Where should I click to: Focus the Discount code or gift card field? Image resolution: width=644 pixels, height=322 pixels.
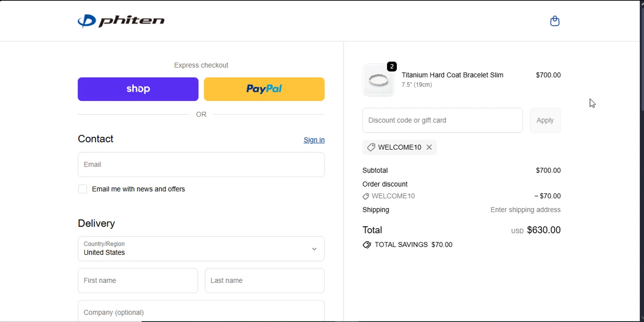click(443, 120)
